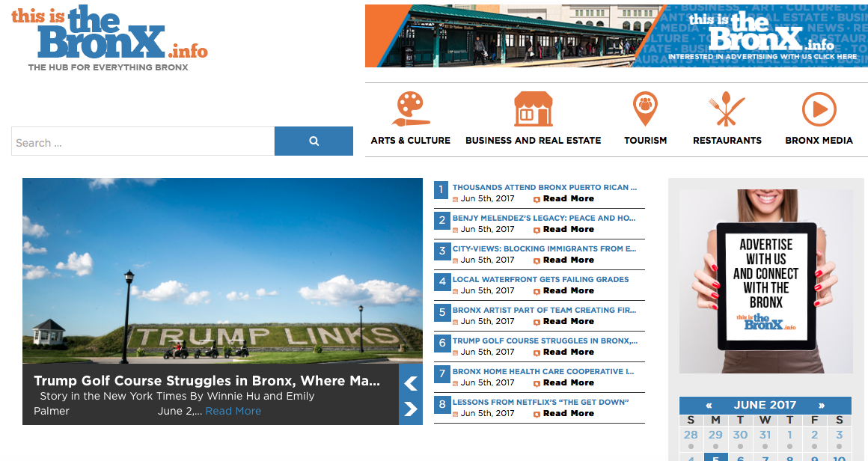This screenshot has width=868, height=461.
Task: Click the search magnifier button
Action: pos(314,141)
